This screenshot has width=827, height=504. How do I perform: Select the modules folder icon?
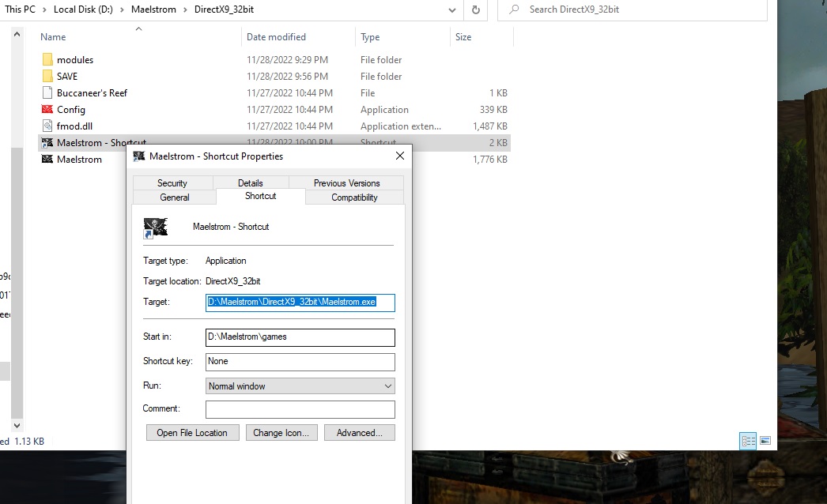[47, 59]
